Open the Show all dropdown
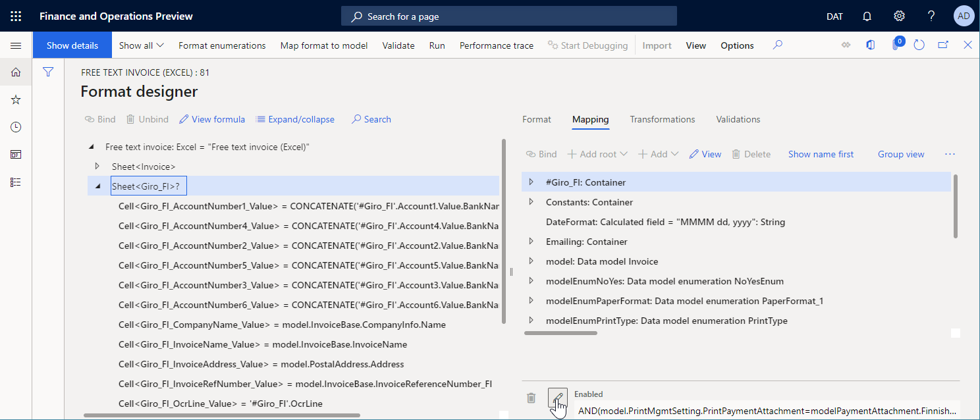The width and height of the screenshot is (980, 420). click(x=141, y=44)
